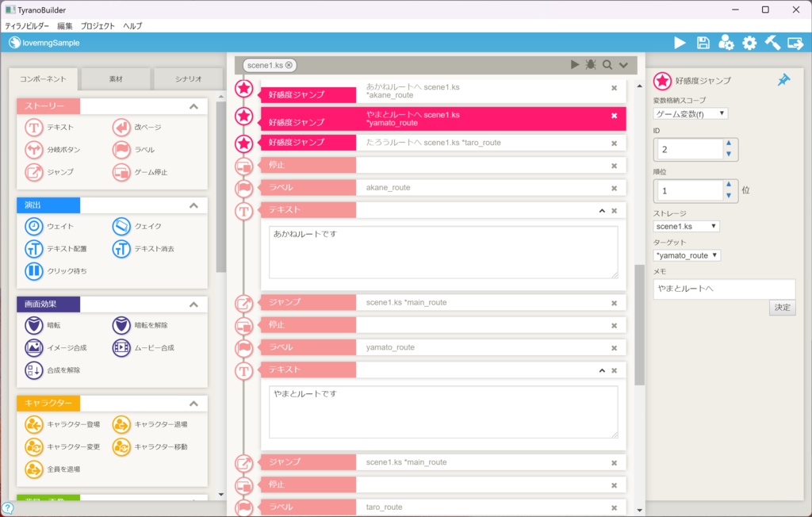Close the scene1.ks scenario tab

point(289,65)
